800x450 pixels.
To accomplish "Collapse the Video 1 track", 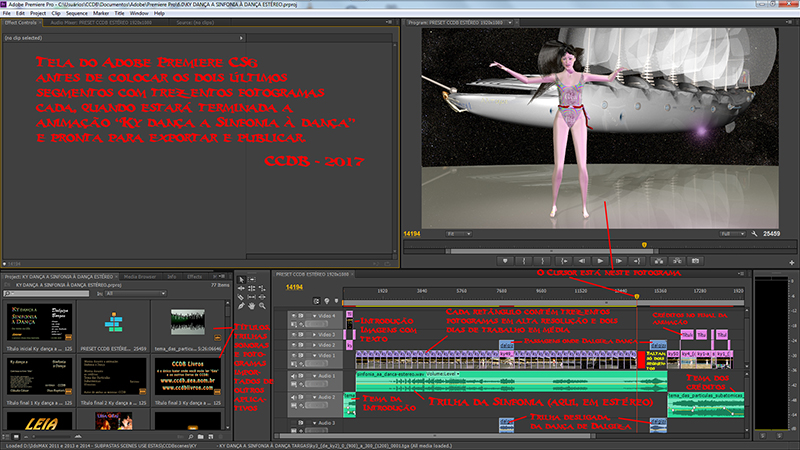I will coord(314,355).
